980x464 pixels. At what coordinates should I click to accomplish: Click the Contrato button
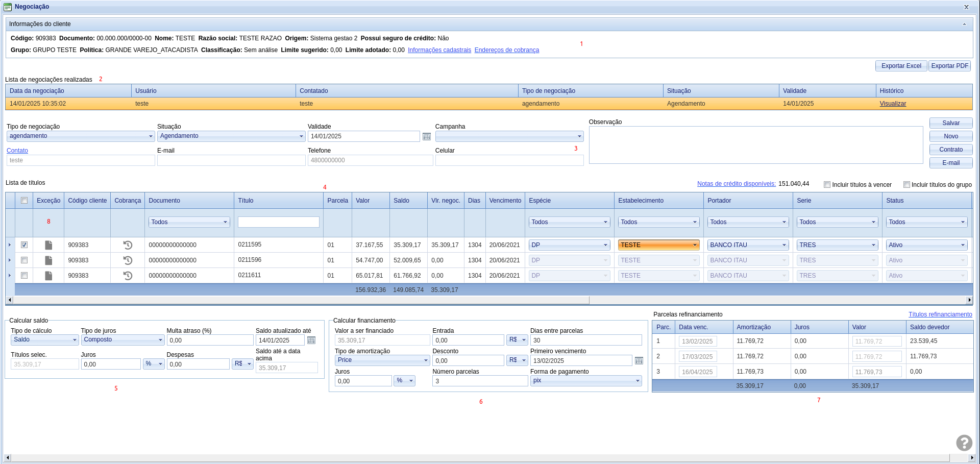[951, 150]
